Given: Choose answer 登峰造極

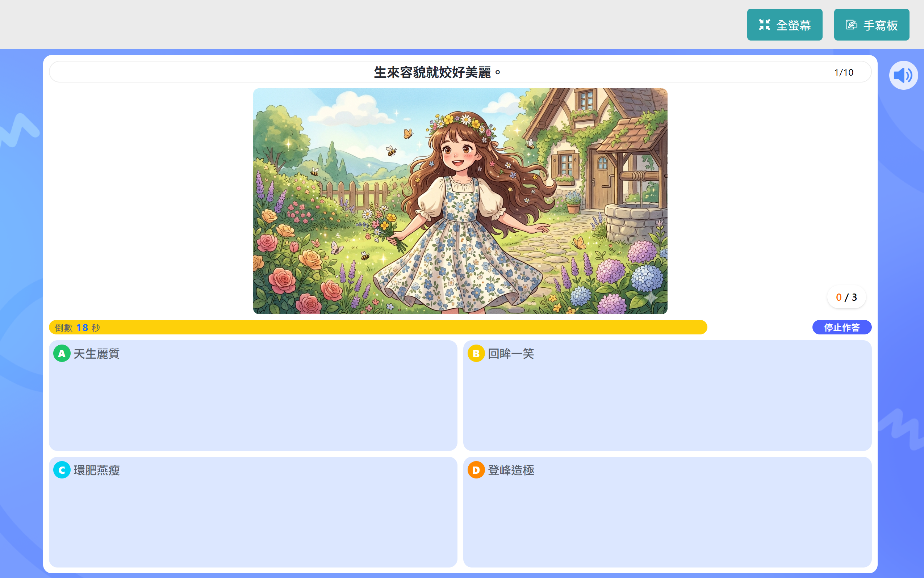Looking at the screenshot, I should pos(668,512).
